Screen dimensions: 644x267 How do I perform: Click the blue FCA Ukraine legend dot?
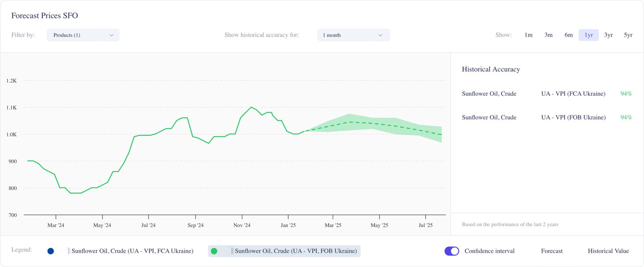coord(51,251)
